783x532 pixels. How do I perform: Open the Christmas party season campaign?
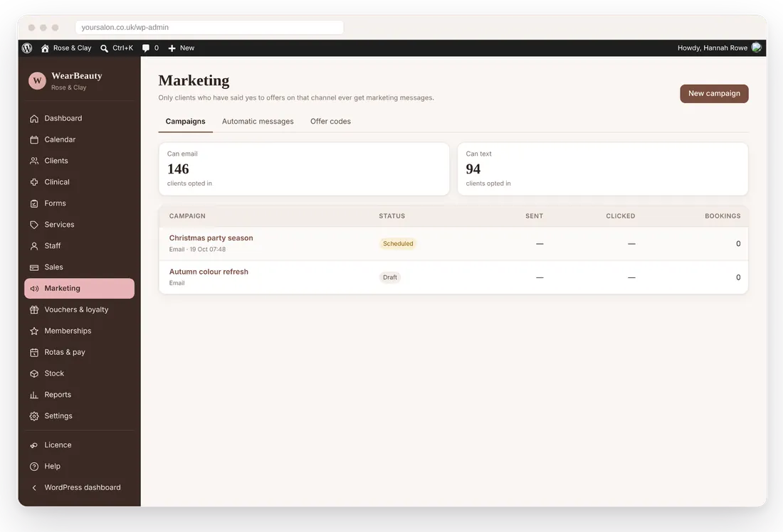[x=211, y=238]
